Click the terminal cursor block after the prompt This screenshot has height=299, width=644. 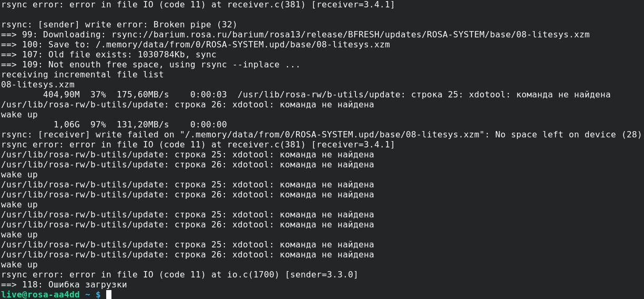tap(109, 294)
